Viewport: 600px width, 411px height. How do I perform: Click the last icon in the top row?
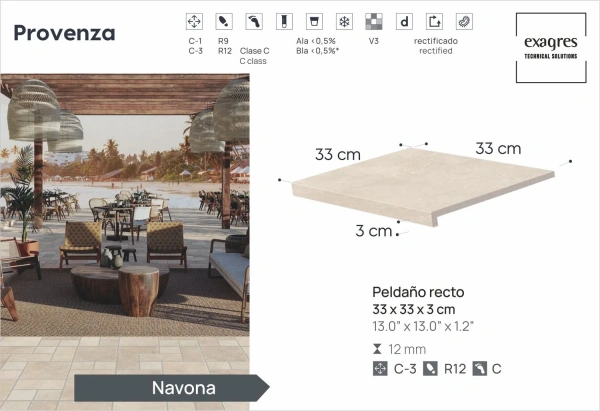click(464, 21)
